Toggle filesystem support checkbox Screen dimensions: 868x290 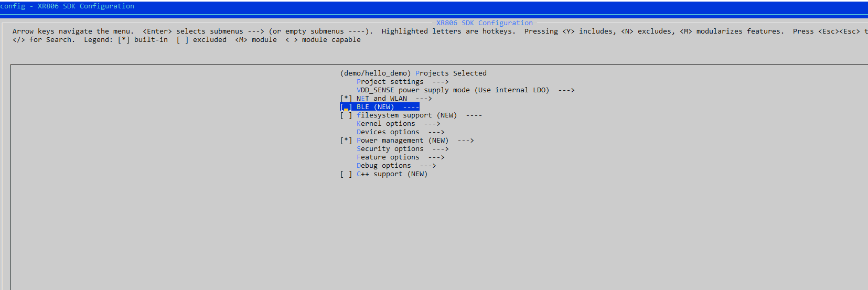click(x=346, y=115)
